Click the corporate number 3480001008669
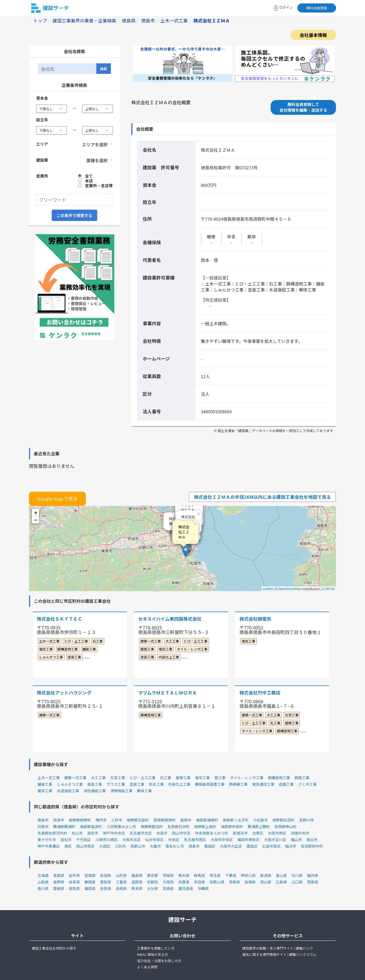The width and height of the screenshot is (365, 980). (216, 412)
